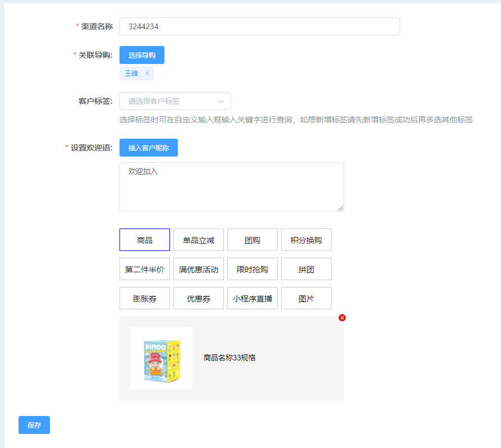Choose the 满优惠活动 option
The width and height of the screenshot is (501, 448).
[198, 269]
